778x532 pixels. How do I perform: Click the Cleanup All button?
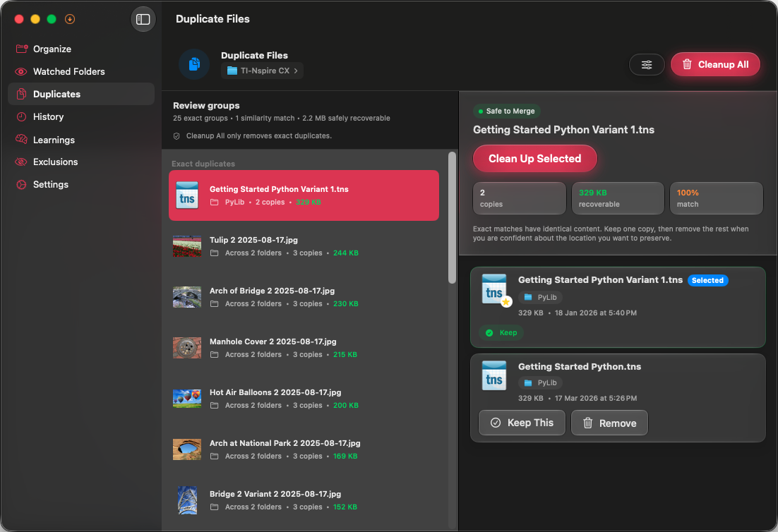click(x=715, y=64)
